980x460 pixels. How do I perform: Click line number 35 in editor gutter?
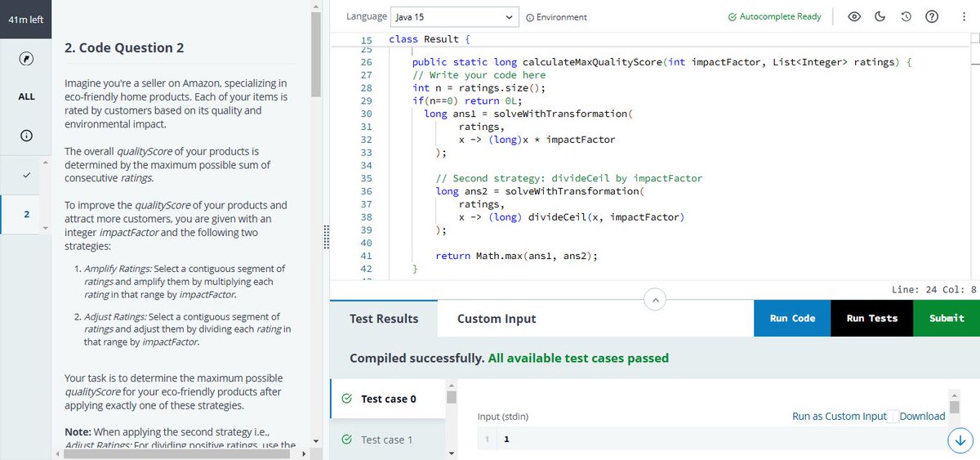(x=366, y=178)
